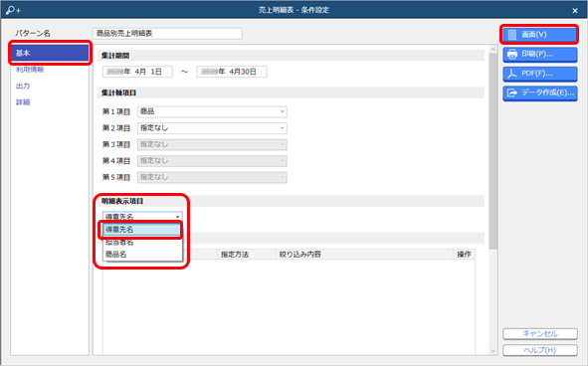Switch to the 出力 tab
588x366 pixels.
click(x=23, y=86)
